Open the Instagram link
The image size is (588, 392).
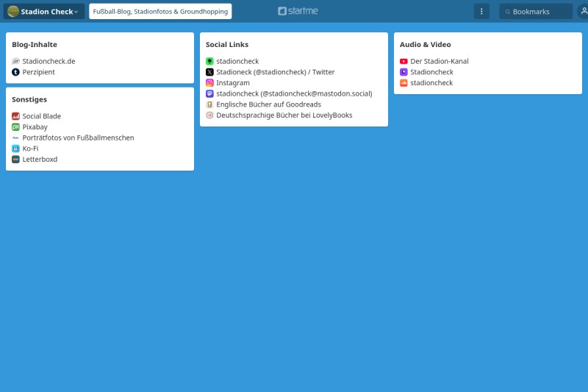233,83
